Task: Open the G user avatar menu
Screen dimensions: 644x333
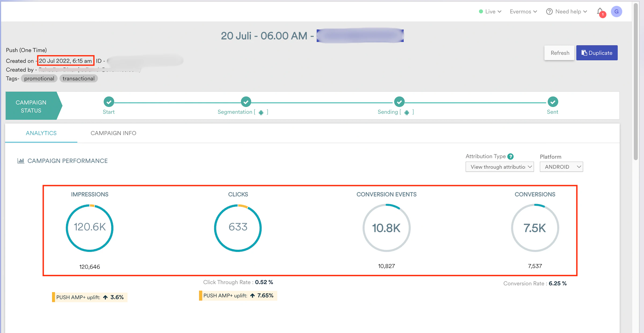Action: (616, 12)
